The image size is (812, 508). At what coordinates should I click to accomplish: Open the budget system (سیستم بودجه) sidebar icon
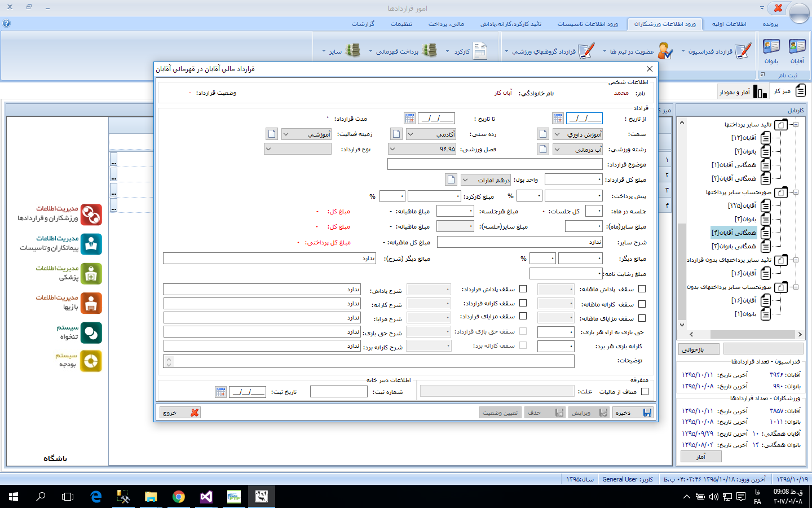click(x=91, y=361)
